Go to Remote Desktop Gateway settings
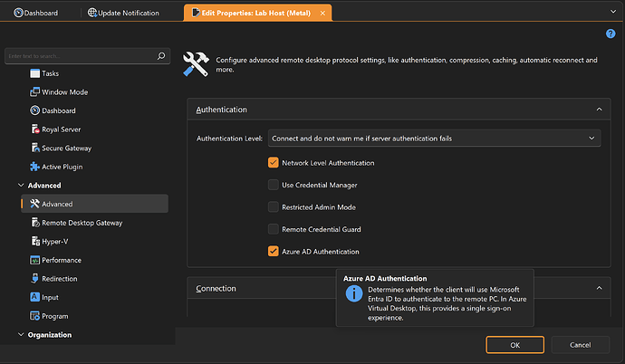 click(x=82, y=222)
